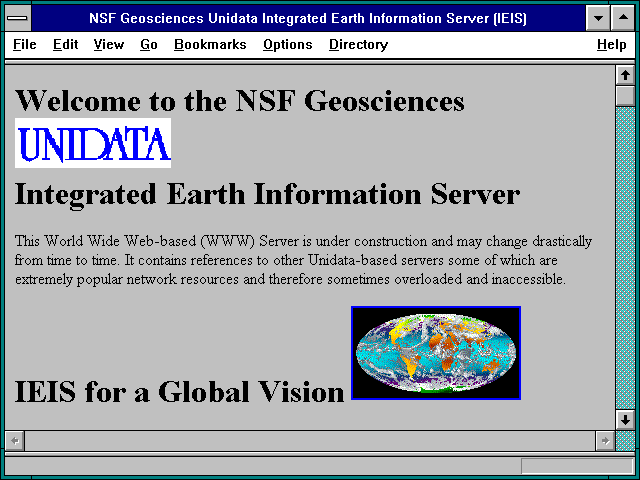The image size is (640, 480).
Task: Open the Directory menu
Action: (358, 44)
